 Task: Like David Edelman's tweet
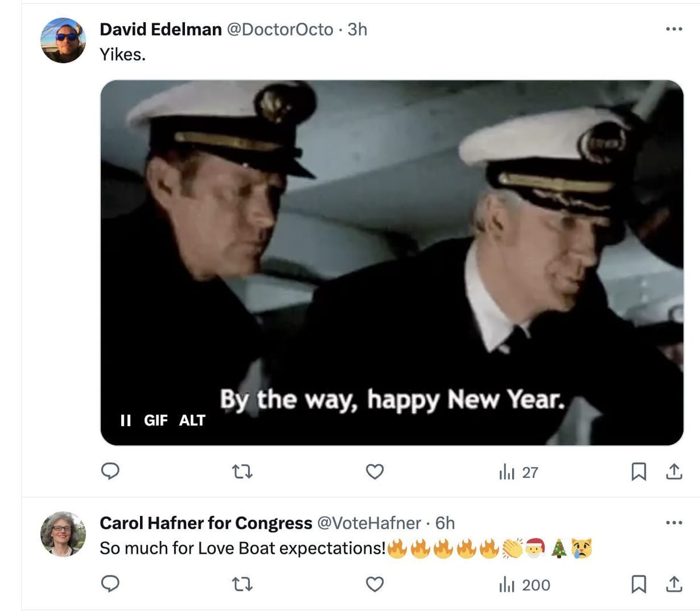[x=374, y=471]
